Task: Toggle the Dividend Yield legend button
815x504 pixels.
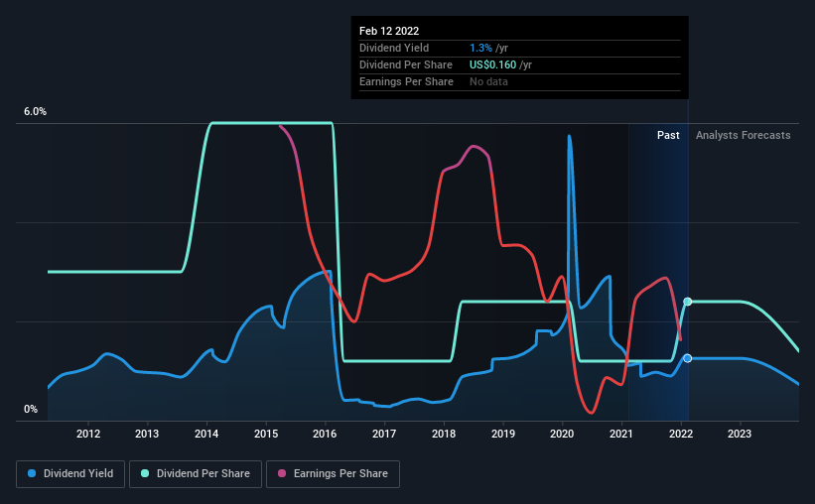Action: 70,474
